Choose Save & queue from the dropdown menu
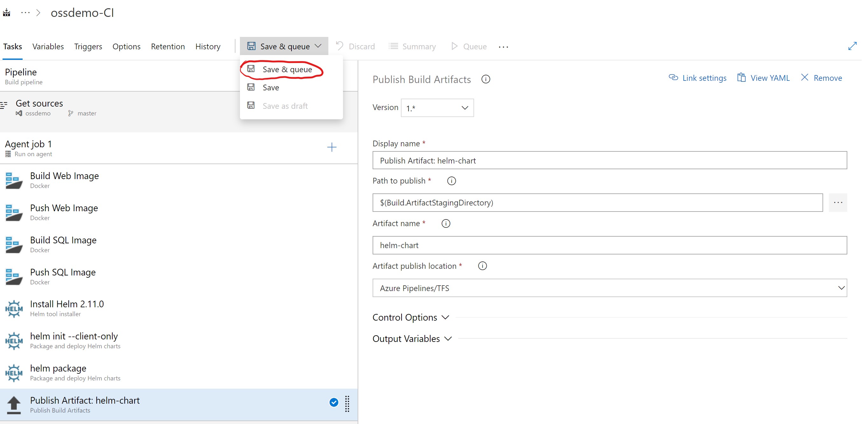The height and width of the screenshot is (424, 868). click(x=287, y=69)
